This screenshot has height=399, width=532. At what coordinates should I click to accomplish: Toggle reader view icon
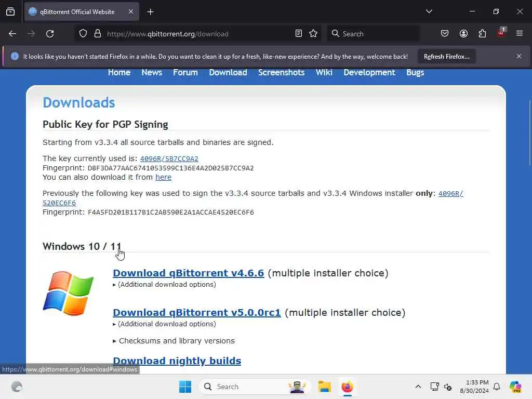click(x=299, y=34)
